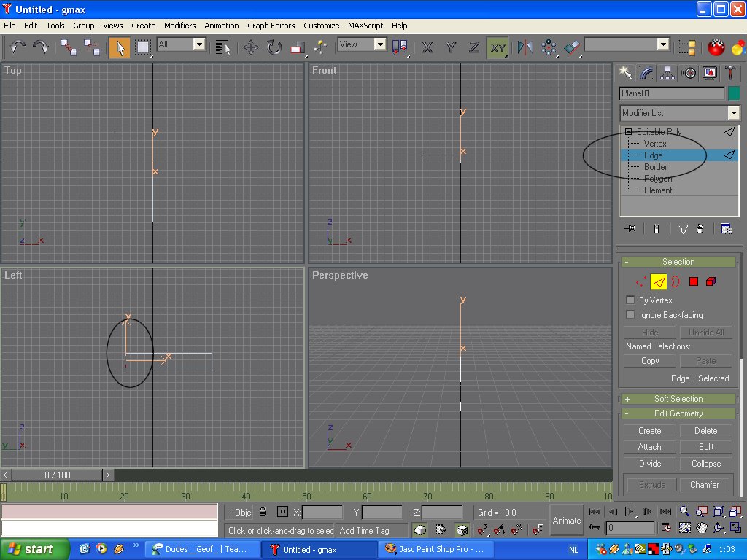
Task: Click the Chamfer button
Action: (705, 485)
